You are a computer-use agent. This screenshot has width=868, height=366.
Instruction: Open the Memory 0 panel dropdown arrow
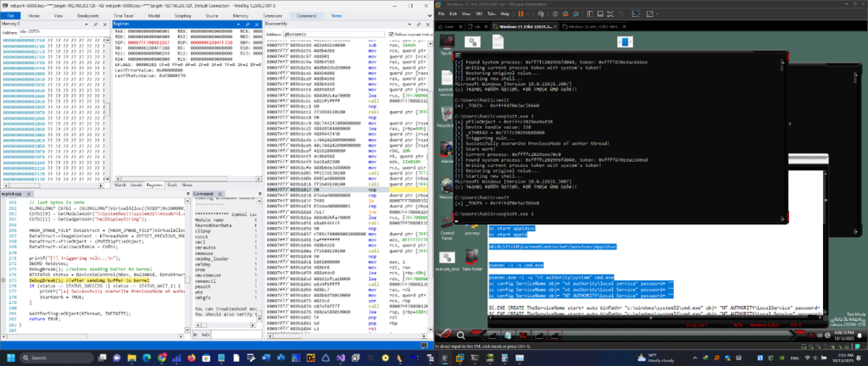click(x=87, y=25)
